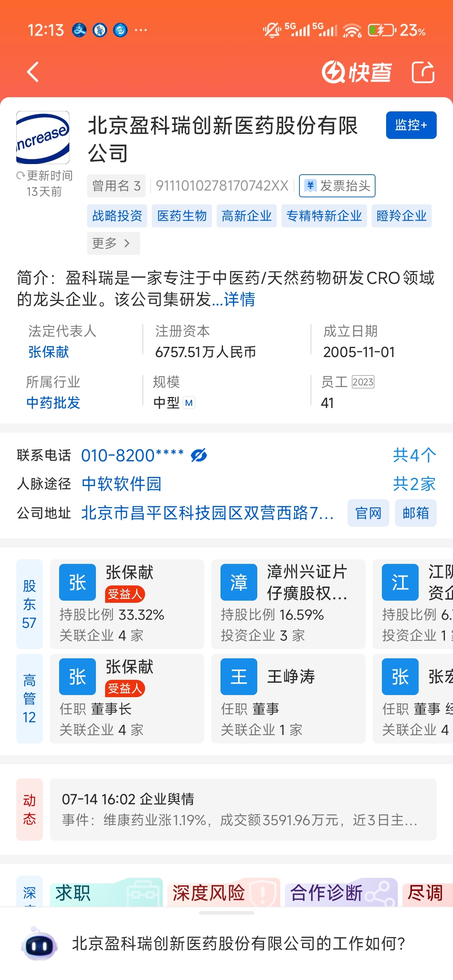Open 漳州兴证片仔癀股权 shareholder card
The image size is (453, 980).
tap(288, 604)
